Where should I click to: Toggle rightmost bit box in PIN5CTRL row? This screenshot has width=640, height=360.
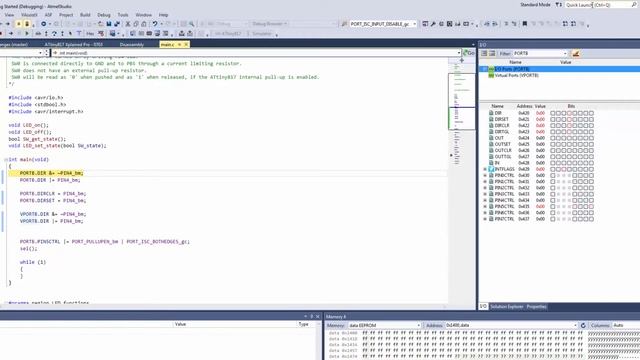591,207
